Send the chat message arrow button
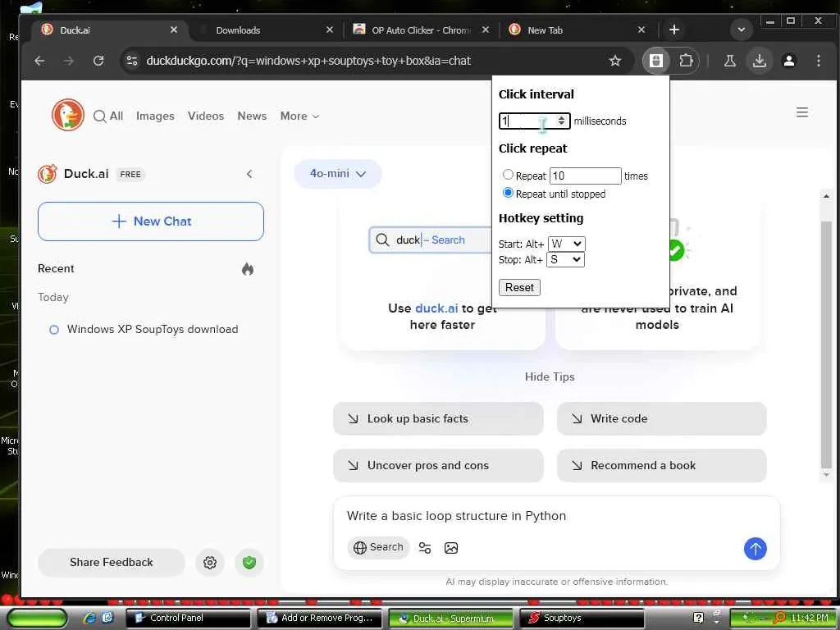Image resolution: width=840 pixels, height=630 pixels. coord(755,549)
